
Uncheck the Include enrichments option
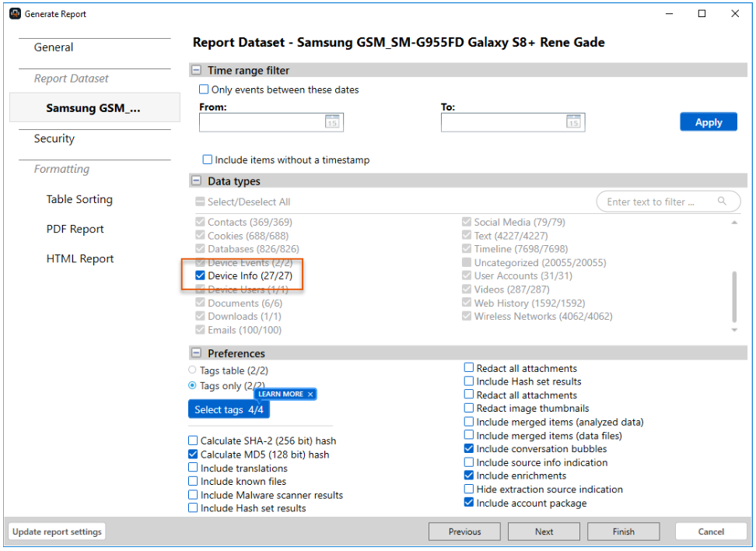[x=469, y=476]
